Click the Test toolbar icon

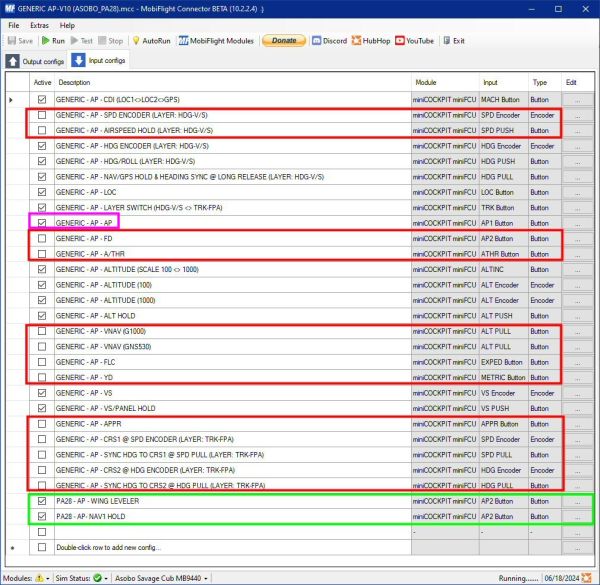[74, 41]
